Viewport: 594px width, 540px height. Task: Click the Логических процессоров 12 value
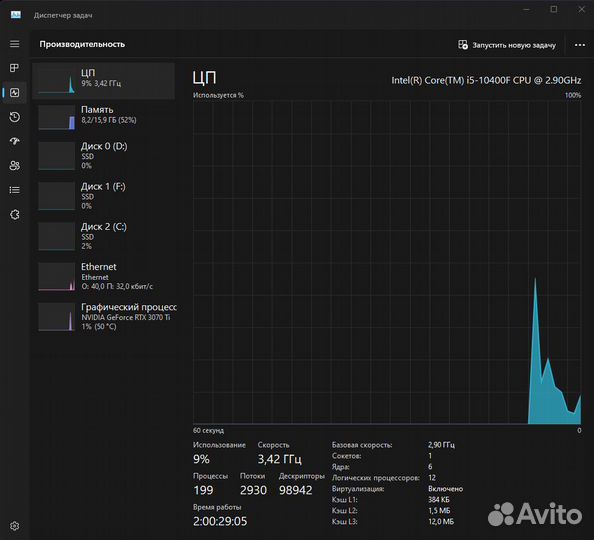point(432,477)
